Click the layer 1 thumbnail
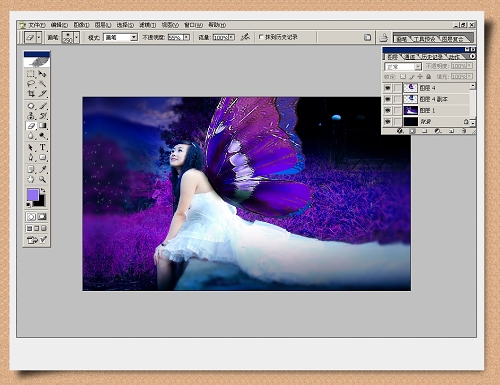Screen dimensions: 500x385 click(411, 110)
